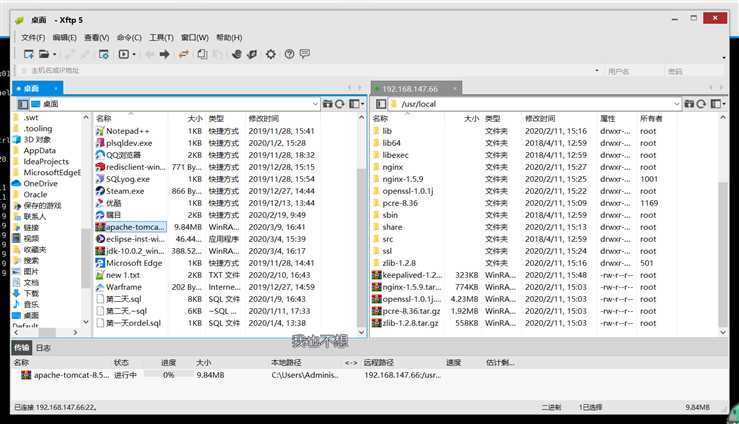
Task: Select OneDrive in the local folder tree
Action: click(40, 183)
